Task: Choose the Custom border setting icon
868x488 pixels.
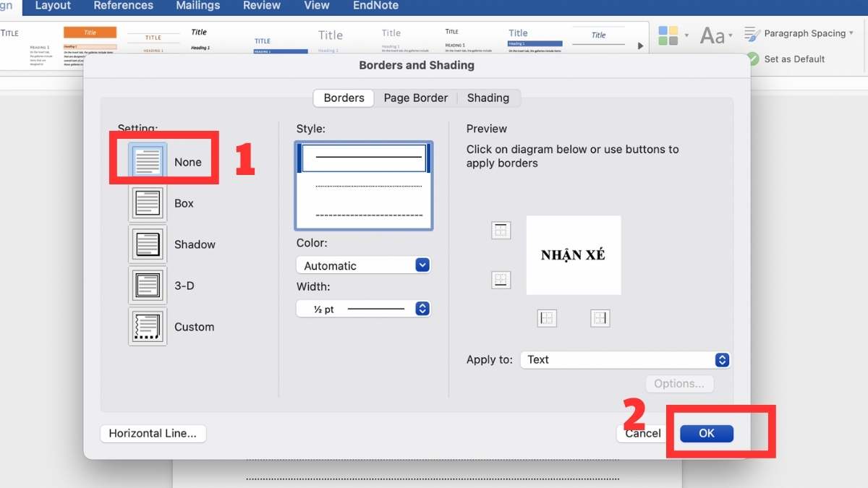Action: pos(148,327)
